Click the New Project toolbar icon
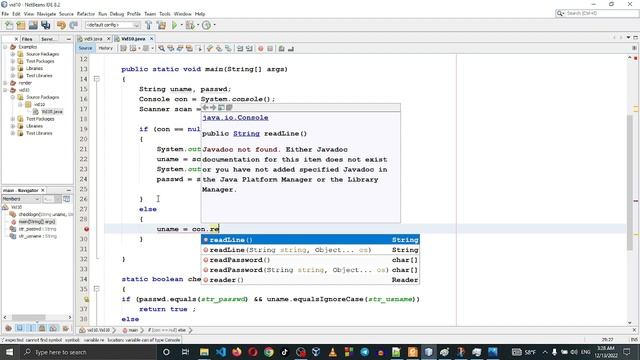Screen dimensions: 640x360 [21, 25]
